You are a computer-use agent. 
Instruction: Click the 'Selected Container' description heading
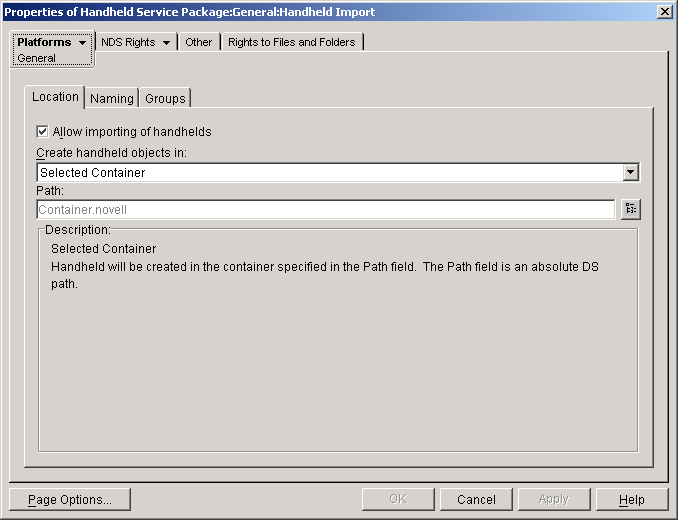[x=103, y=249]
